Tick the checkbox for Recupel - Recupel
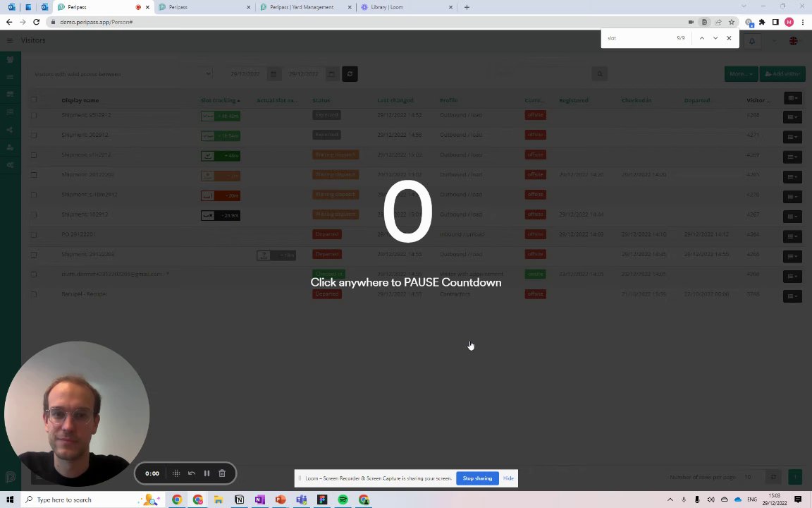The width and height of the screenshot is (812, 508). tap(34, 294)
